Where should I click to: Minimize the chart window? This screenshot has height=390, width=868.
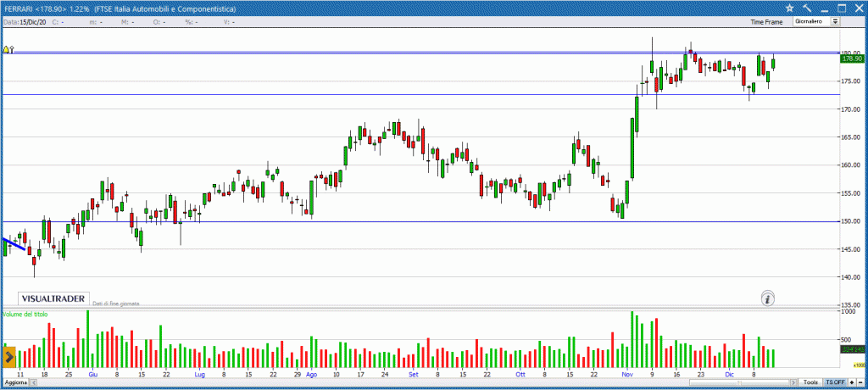coord(825,10)
